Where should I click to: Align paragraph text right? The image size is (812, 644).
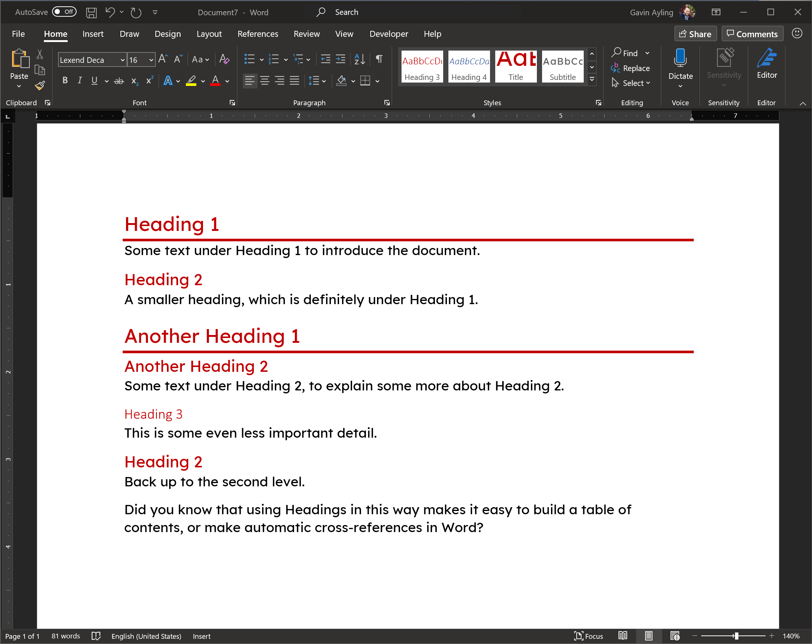(280, 81)
